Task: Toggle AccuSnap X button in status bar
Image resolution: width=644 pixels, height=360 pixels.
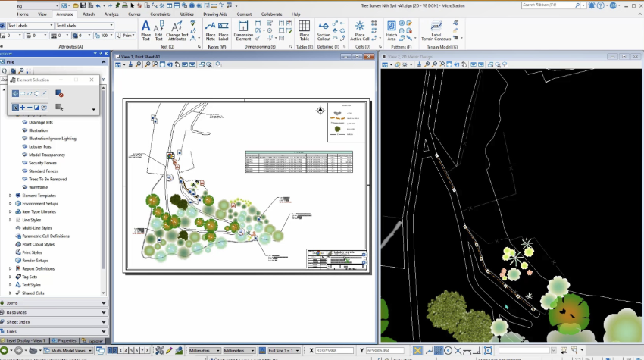Action: click(417, 350)
